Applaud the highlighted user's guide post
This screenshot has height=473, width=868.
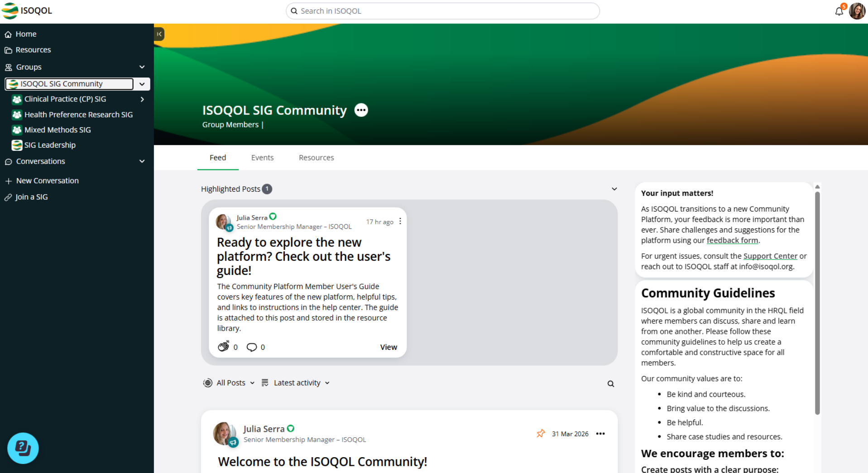pos(224,346)
